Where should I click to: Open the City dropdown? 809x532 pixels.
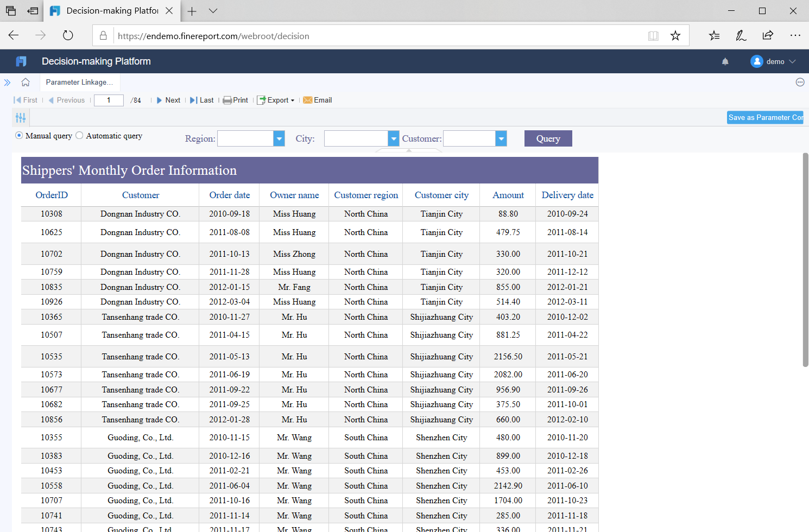pos(393,138)
